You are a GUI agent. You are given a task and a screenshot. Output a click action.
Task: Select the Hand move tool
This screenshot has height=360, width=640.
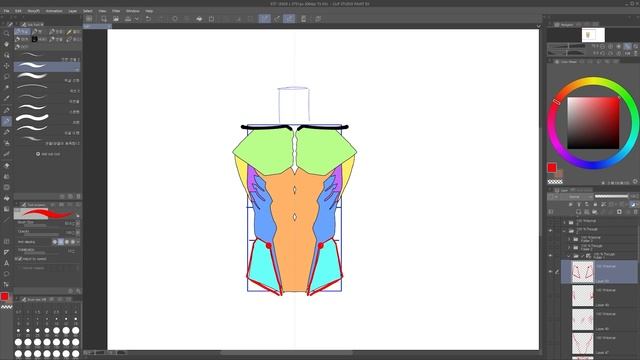pos(7,44)
